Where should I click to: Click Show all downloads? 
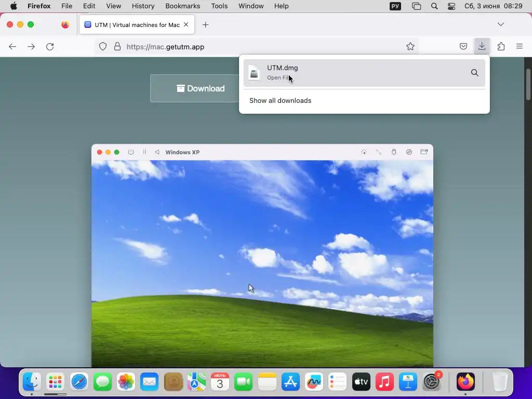click(280, 100)
